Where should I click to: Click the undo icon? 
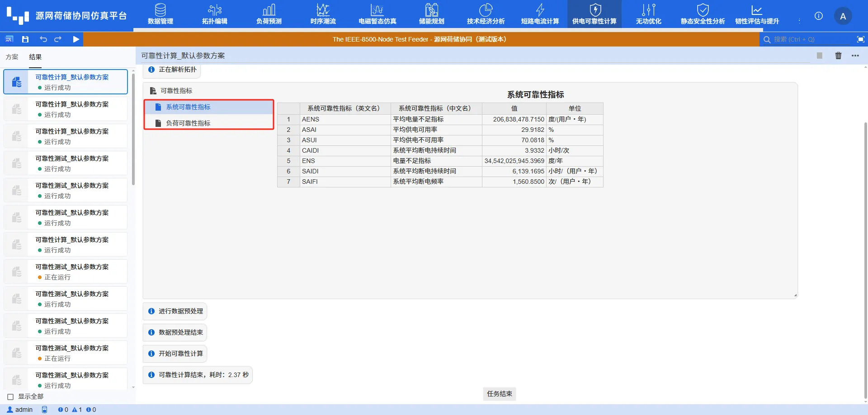(43, 39)
